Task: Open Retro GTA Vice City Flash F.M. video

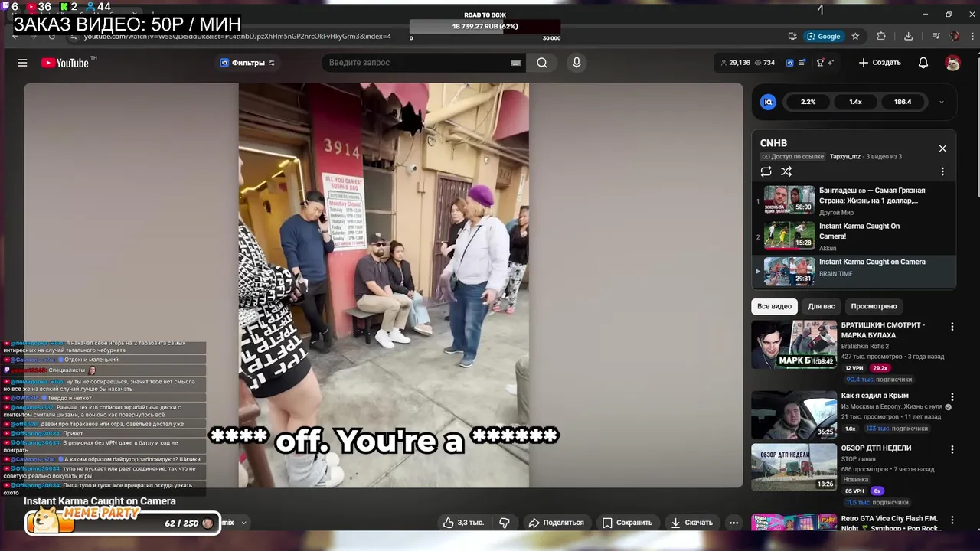Action: coord(891,523)
